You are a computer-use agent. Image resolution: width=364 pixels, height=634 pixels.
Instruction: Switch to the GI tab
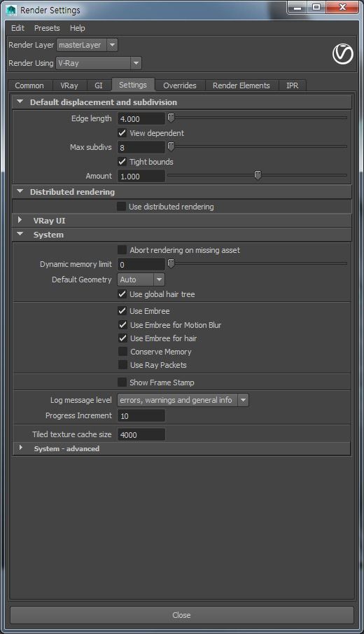(x=99, y=85)
